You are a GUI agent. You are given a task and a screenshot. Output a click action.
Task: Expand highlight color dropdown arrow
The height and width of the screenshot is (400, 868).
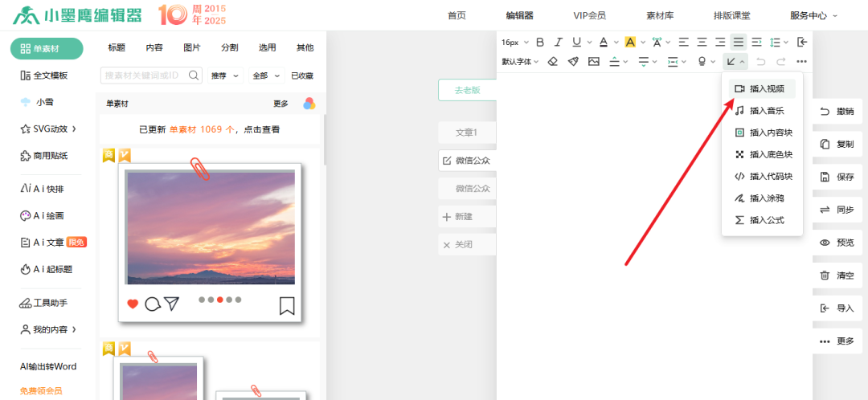[x=643, y=42]
